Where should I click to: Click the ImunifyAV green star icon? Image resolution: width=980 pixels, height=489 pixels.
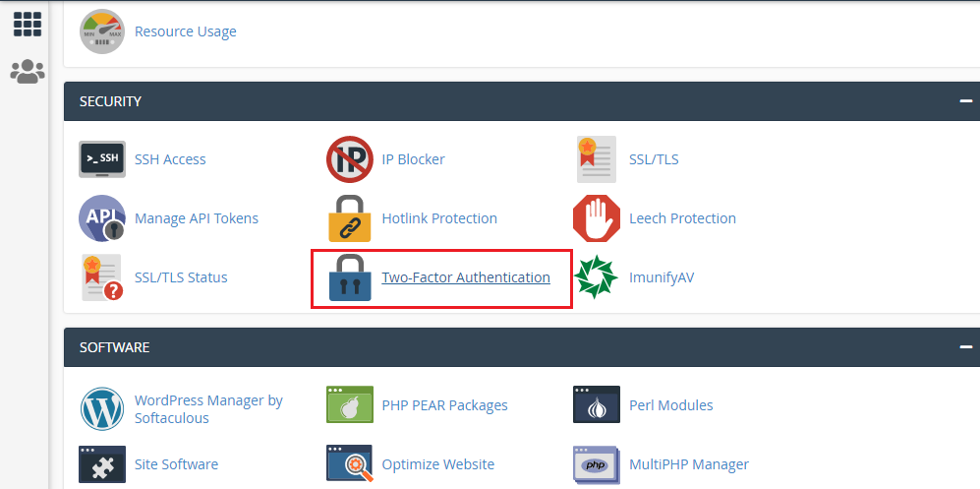pos(597,277)
